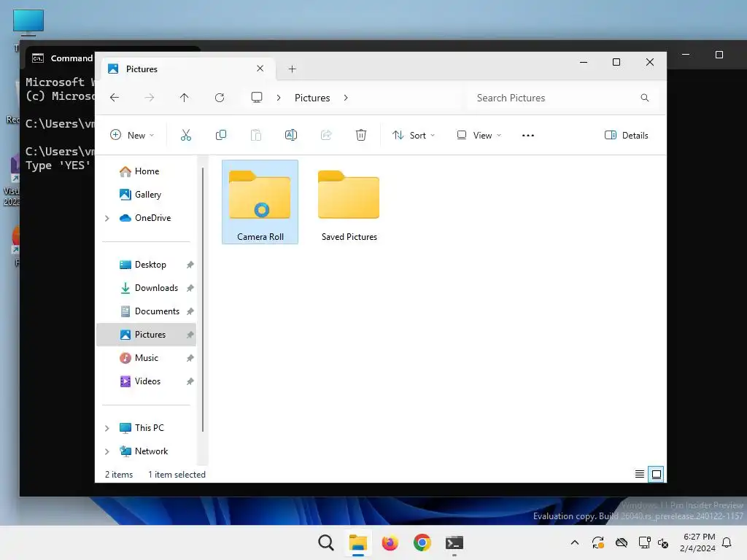Screen dimensions: 747x560
Task: Switch to Terminal on the taskbar
Action: pyautogui.click(x=454, y=542)
